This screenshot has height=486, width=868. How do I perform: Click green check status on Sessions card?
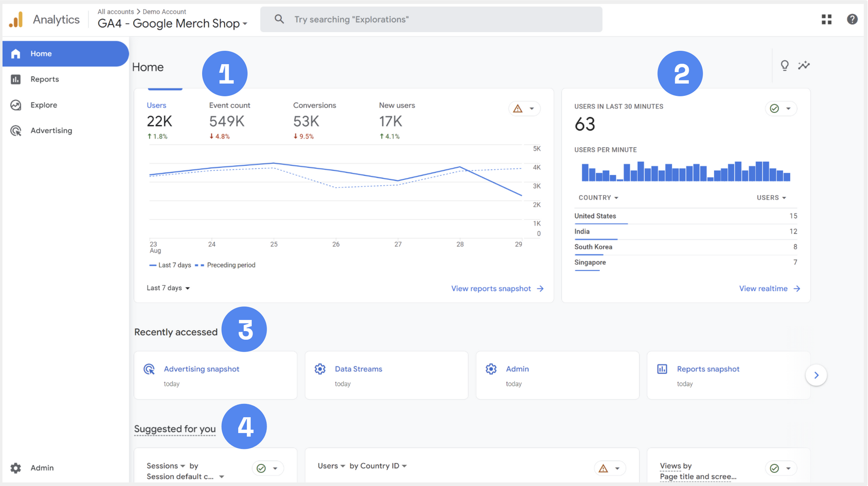(261, 468)
